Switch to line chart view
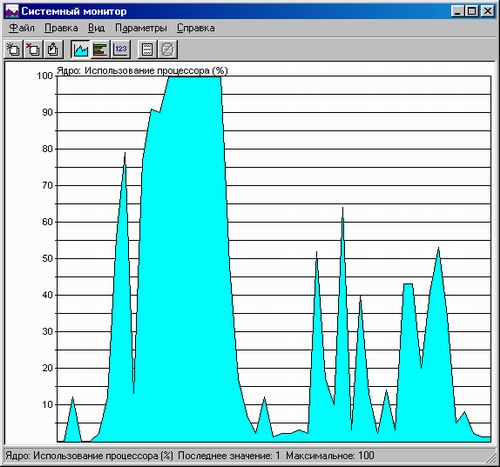 81,50
